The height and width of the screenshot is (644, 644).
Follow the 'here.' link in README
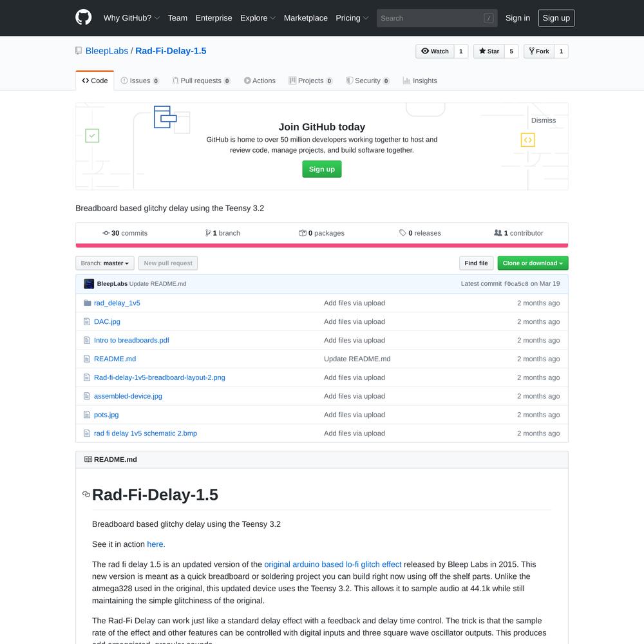[x=156, y=544]
